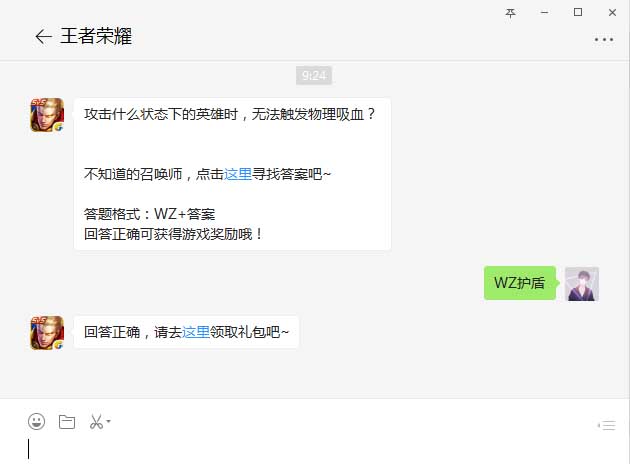Viewport: 630px width, 464px height.
Task: Open the chat history list icon
Action: tap(607, 425)
